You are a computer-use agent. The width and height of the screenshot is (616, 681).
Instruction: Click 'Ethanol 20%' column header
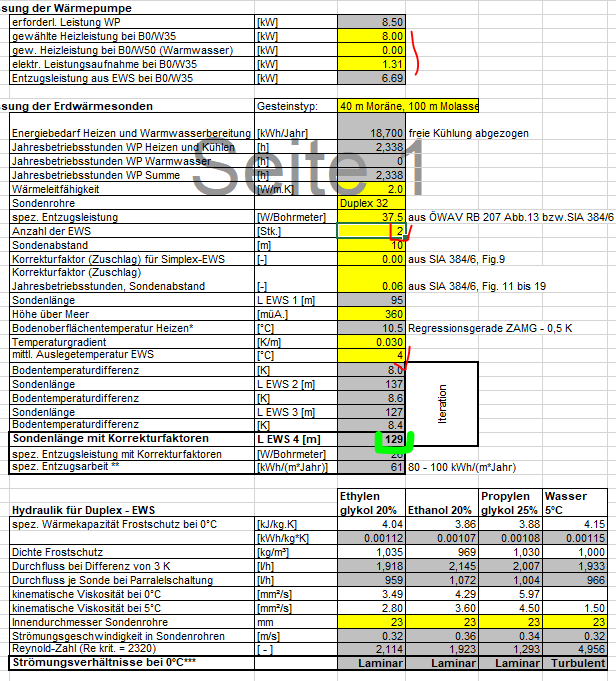pyautogui.click(x=442, y=503)
